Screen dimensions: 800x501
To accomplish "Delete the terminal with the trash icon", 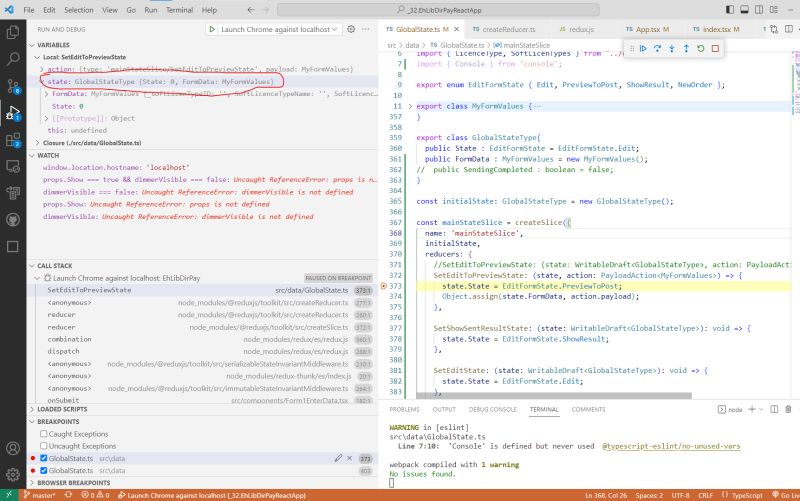I will coord(788,409).
